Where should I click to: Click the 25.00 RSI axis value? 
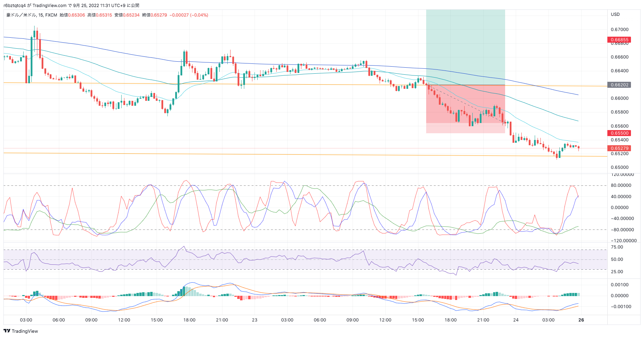point(617,272)
